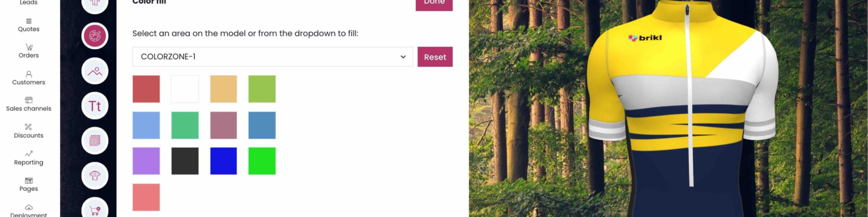The image size is (868, 217).
Task: Open the image upload tool icon
Action: click(x=94, y=71)
